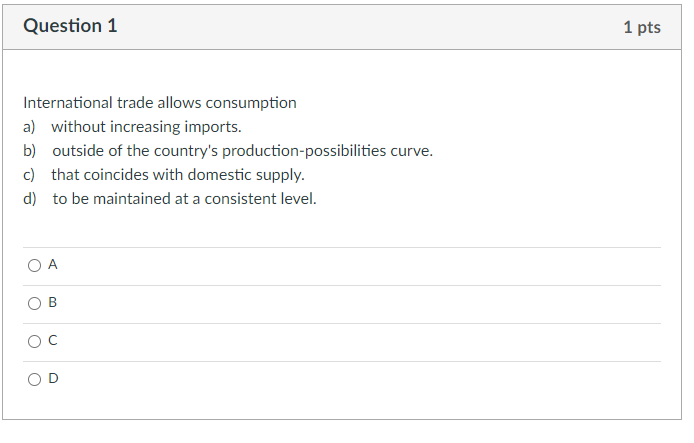The image size is (694, 443).
Task: Click the 1 pts score label
Action: (x=642, y=27)
